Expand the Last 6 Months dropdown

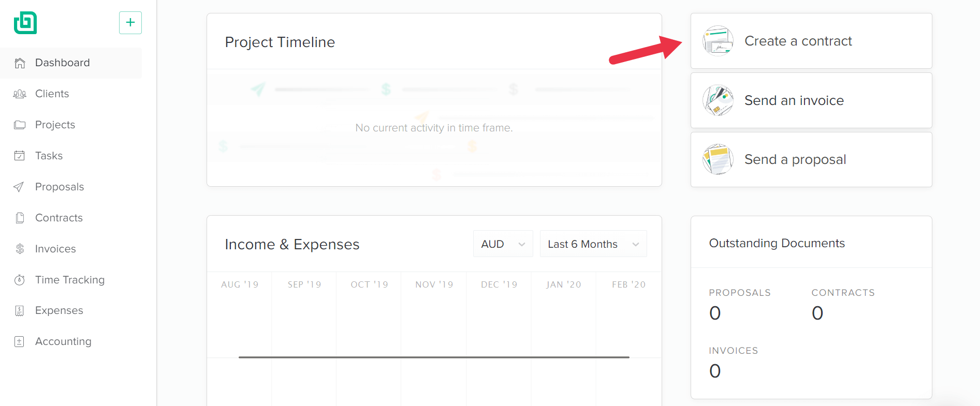(x=593, y=244)
